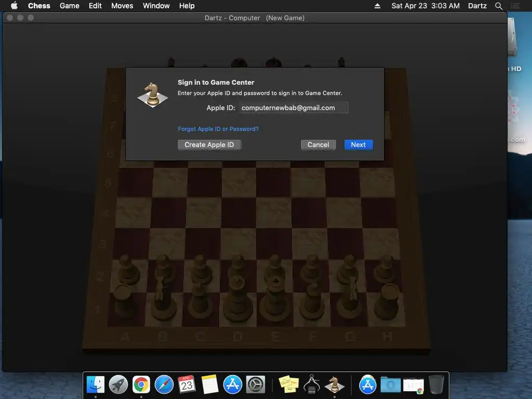Open the Edit menu
This screenshot has width=532, height=399.
pyautogui.click(x=95, y=6)
